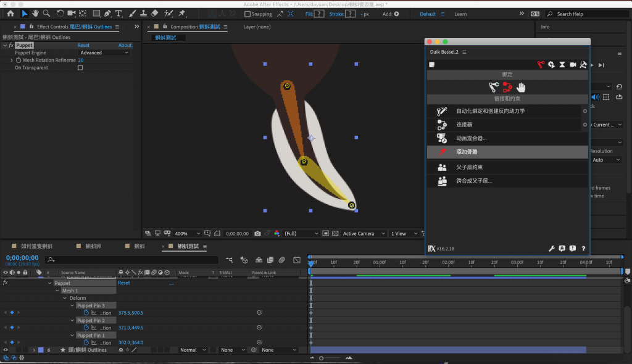632x364 pixels.
Task: Expand Mesh Rotation Refinement property
Action: click(12, 60)
